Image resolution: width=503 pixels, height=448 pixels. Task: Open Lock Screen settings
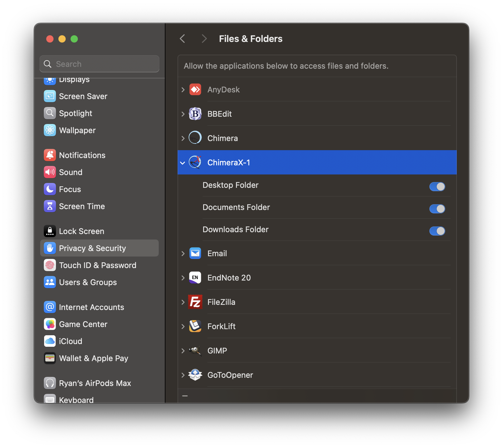click(82, 231)
